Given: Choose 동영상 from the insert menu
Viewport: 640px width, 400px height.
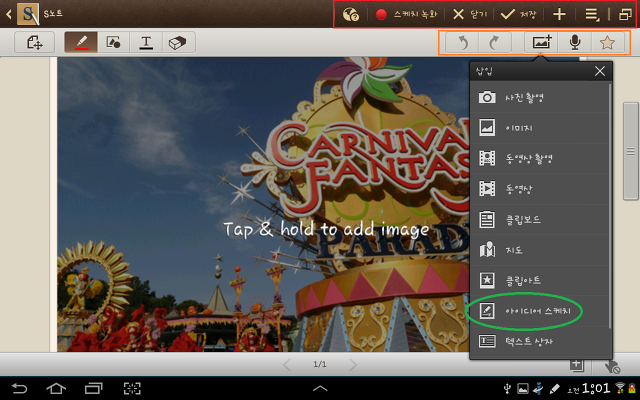Looking at the screenshot, I should pos(540,189).
